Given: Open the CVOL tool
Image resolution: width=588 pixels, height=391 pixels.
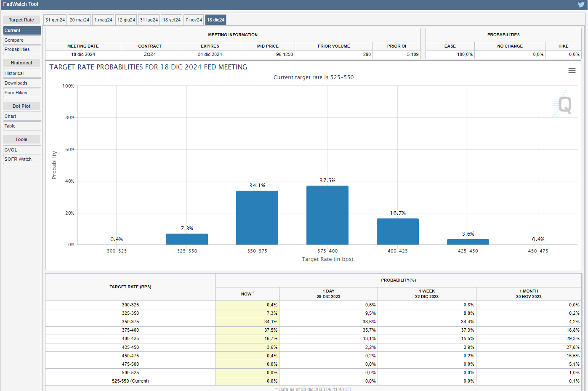Looking at the screenshot, I should tap(22, 150).
